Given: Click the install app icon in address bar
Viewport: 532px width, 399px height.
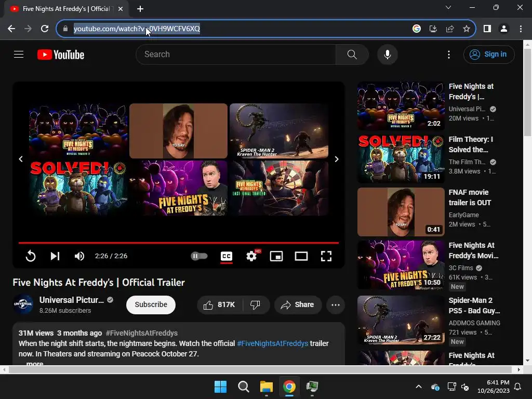Looking at the screenshot, I should click(433, 29).
